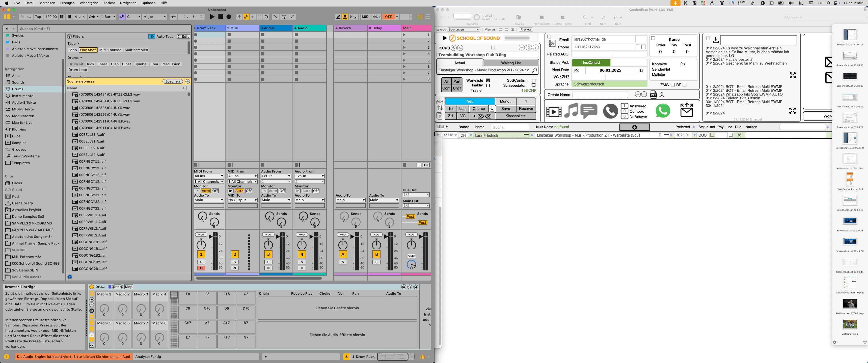Screen dimensions: 868x363
Task: Click the Klassenliste button
Action: pos(515,116)
